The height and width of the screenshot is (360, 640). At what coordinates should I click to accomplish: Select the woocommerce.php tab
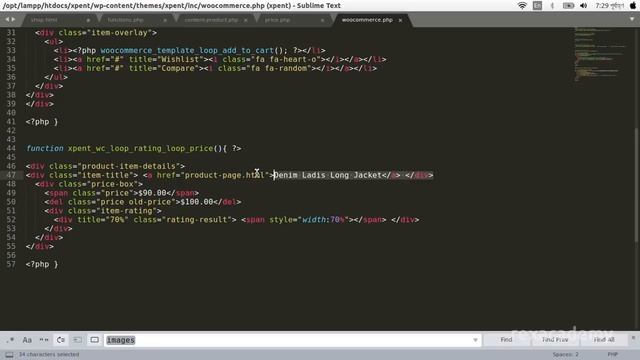(x=367, y=20)
